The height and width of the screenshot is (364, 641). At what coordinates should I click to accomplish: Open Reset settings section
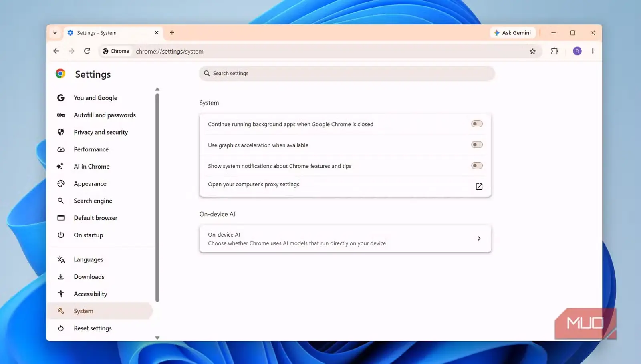[x=93, y=328]
